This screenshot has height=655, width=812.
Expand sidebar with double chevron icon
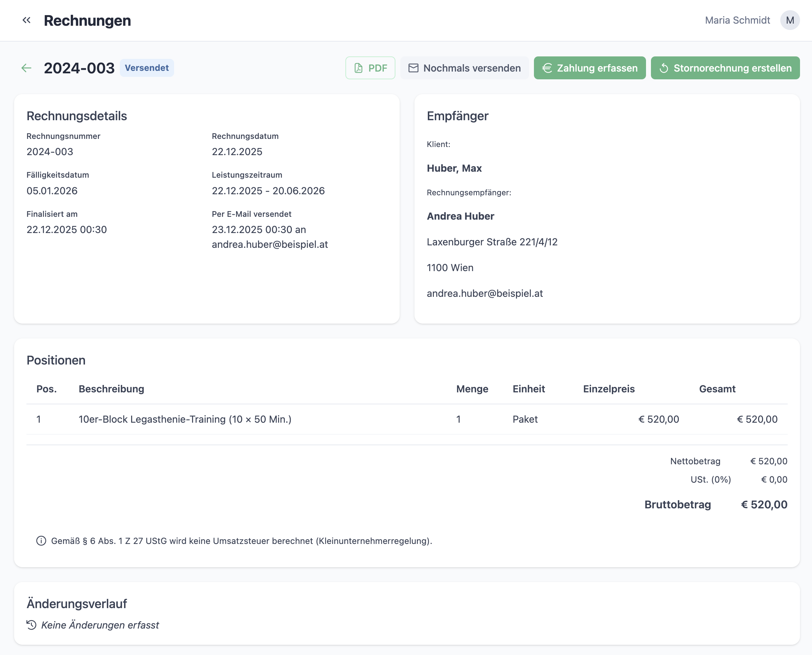pos(26,20)
